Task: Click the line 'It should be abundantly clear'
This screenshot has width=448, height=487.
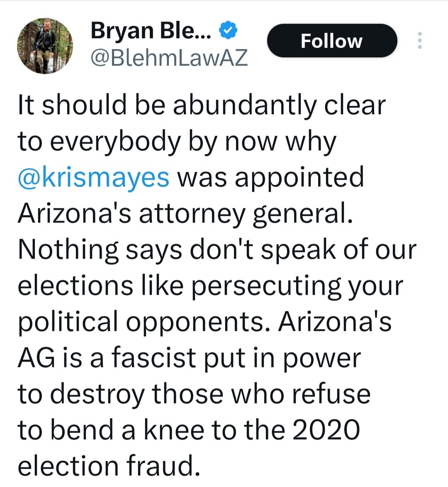Action: (x=202, y=105)
